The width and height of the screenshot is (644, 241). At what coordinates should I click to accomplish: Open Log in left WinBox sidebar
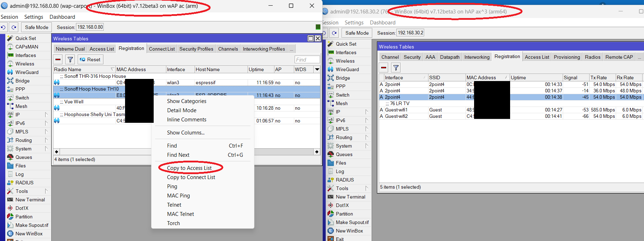(19, 174)
